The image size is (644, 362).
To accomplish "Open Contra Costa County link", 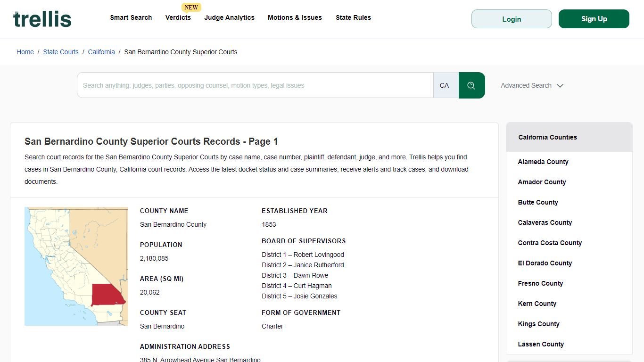I will tap(550, 243).
